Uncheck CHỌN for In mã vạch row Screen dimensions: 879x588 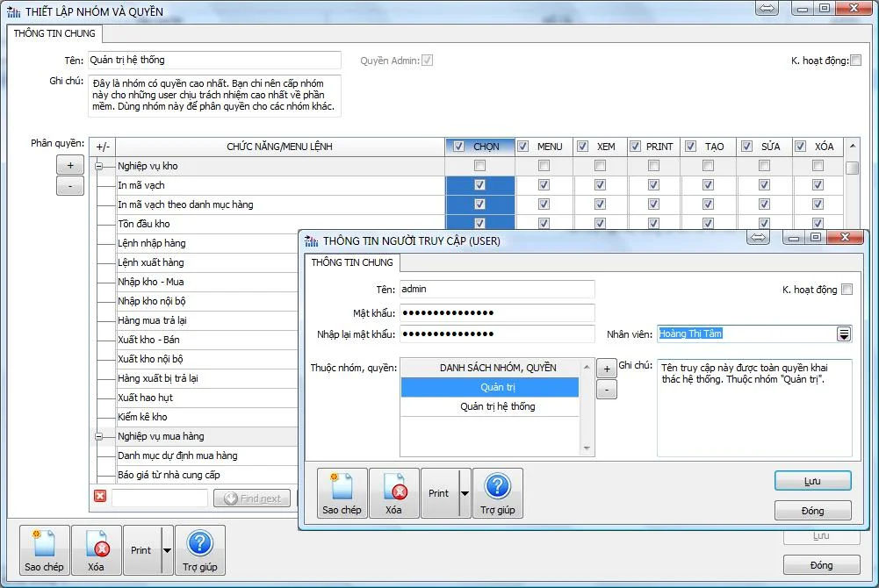(x=479, y=185)
